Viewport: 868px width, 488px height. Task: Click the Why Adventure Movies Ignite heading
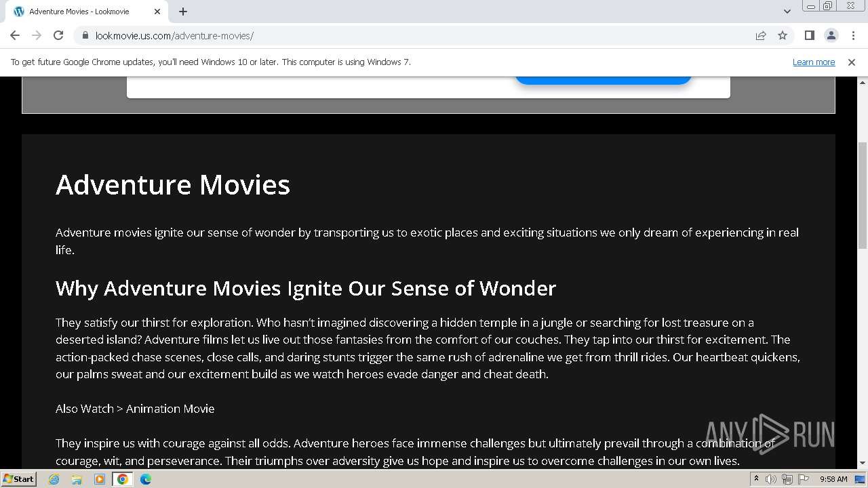coord(306,288)
